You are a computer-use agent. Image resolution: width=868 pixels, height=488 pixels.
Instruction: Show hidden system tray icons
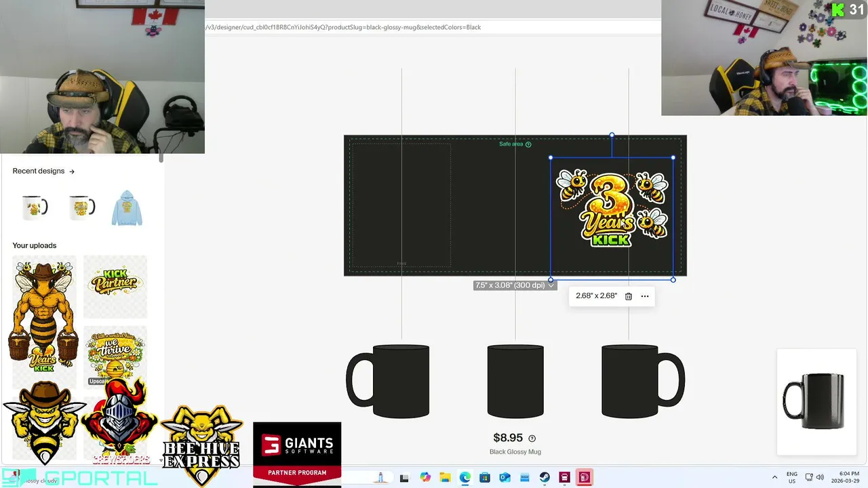(774, 478)
